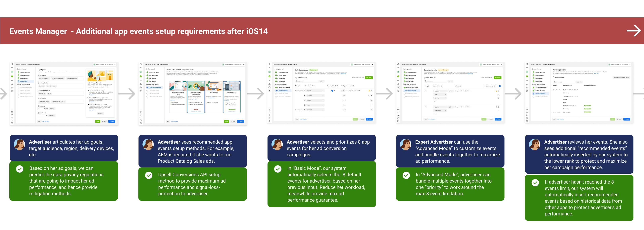Image resolution: width=644 pixels, height=230 pixels.
Task: Toggle Value Optimization ON switch in Advanced Mode
Action: click(500, 86)
